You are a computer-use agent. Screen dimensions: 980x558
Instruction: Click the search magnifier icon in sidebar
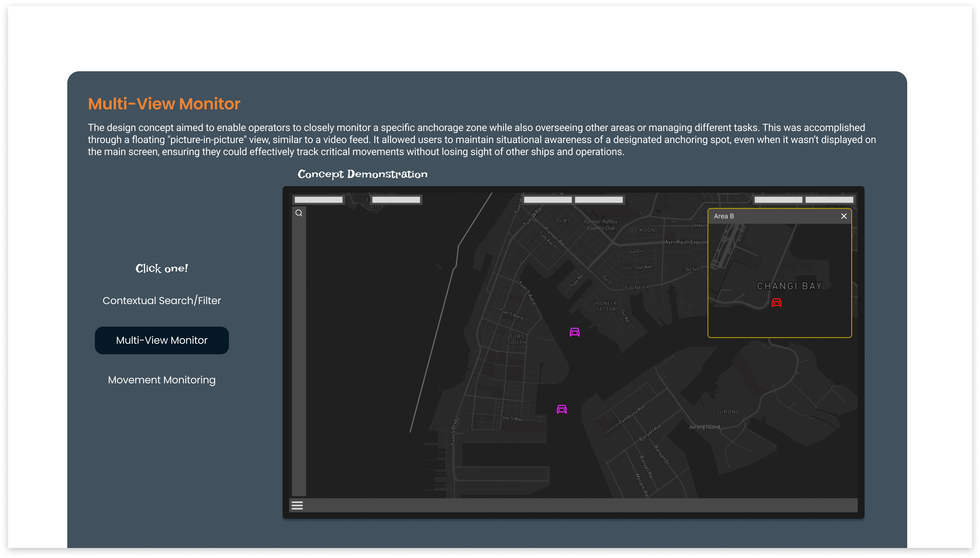pyautogui.click(x=299, y=213)
